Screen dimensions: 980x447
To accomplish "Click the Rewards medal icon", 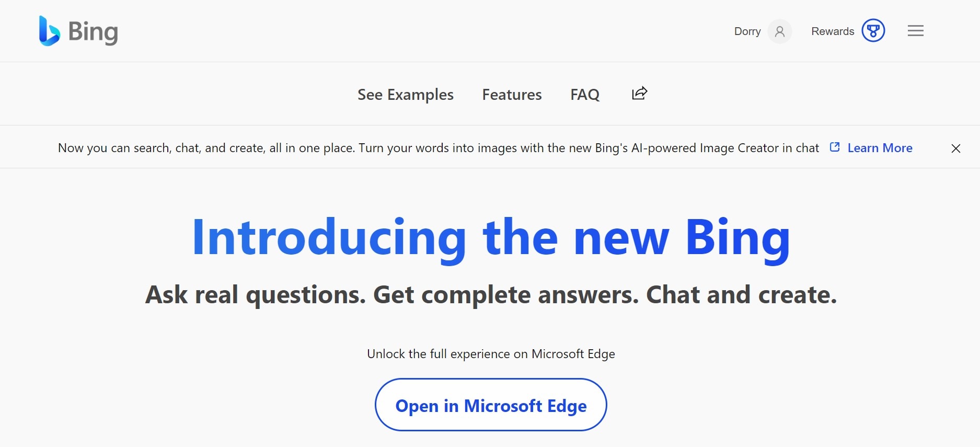I will point(873,31).
